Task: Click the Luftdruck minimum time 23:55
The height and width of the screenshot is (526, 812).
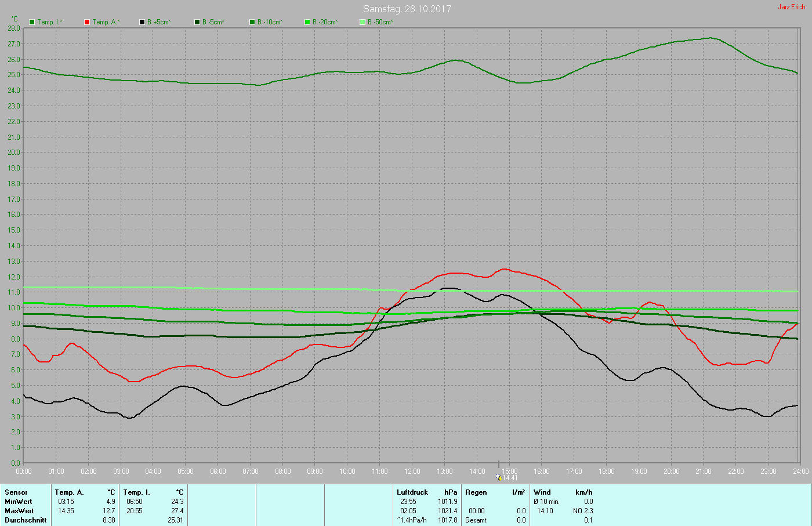Action: tap(408, 502)
